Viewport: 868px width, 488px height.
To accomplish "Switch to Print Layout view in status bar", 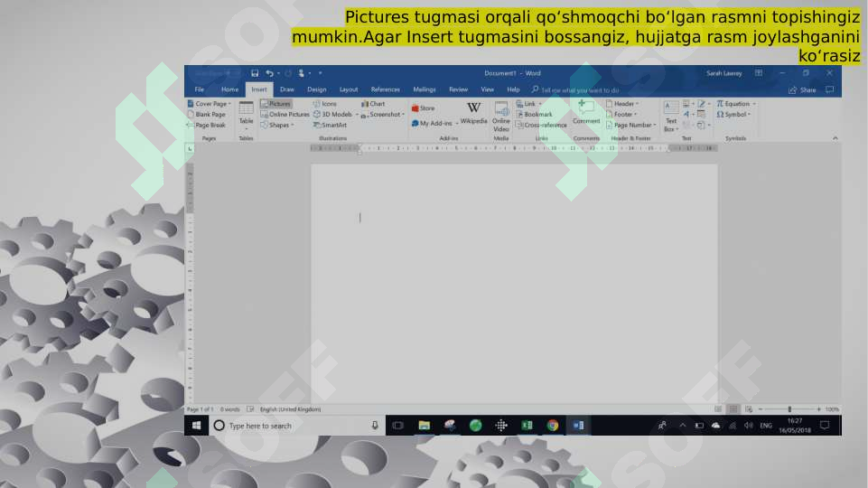I will (733, 409).
